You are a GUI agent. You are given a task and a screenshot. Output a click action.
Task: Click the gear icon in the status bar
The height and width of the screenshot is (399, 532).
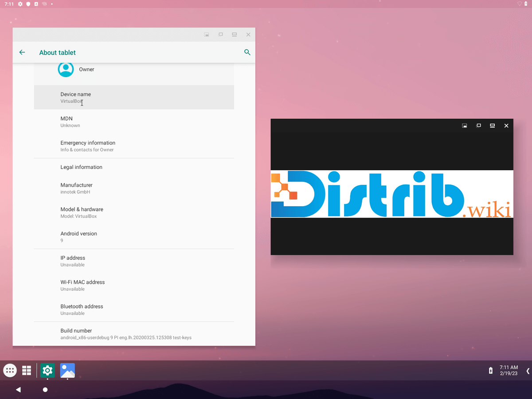coord(20,4)
